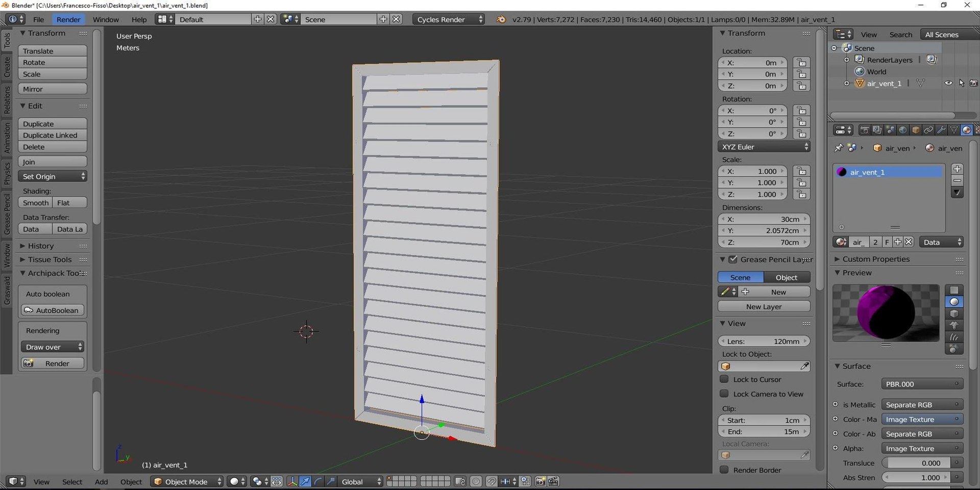Image resolution: width=980 pixels, height=490 pixels.
Task: Open the Render properties tab camera icon
Action: [864, 130]
